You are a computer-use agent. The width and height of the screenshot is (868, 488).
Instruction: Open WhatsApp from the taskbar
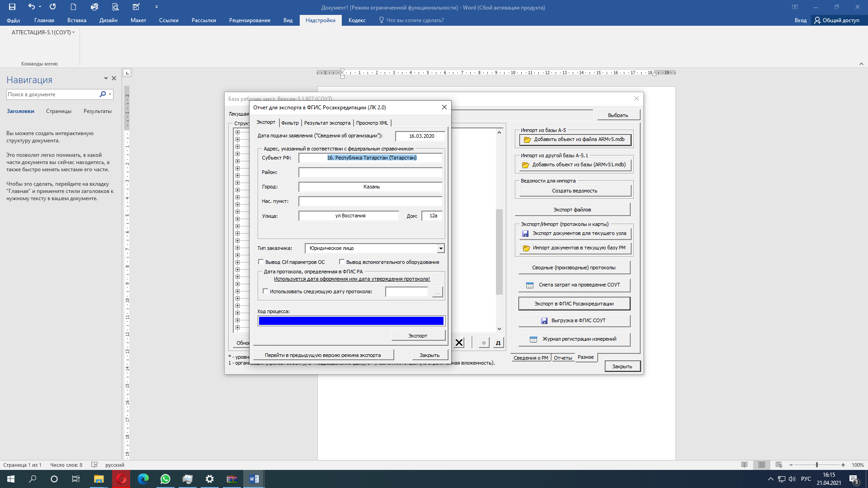165,479
